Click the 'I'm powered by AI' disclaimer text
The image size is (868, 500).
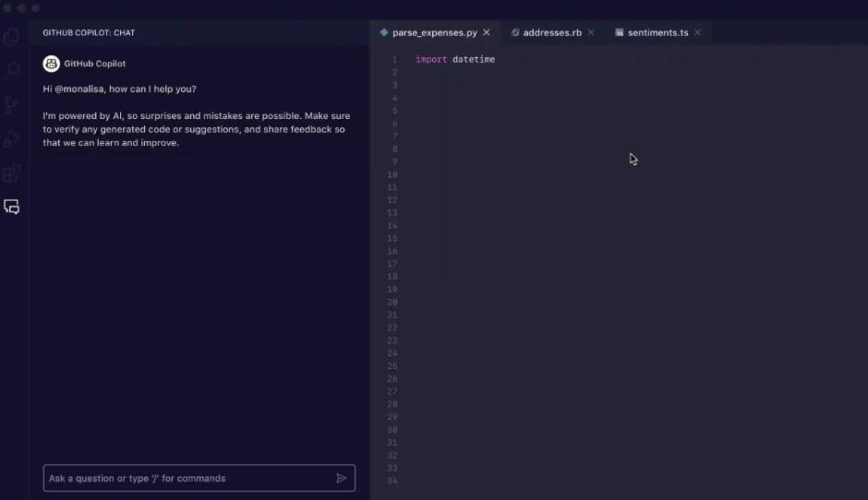[x=197, y=129]
